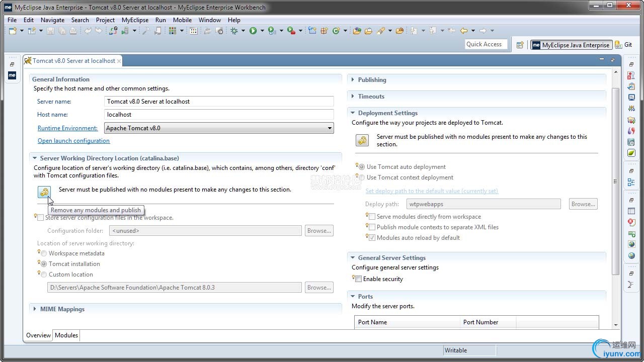Click Browse next to Deploy path
The width and height of the screenshot is (644, 362).
pos(583,204)
